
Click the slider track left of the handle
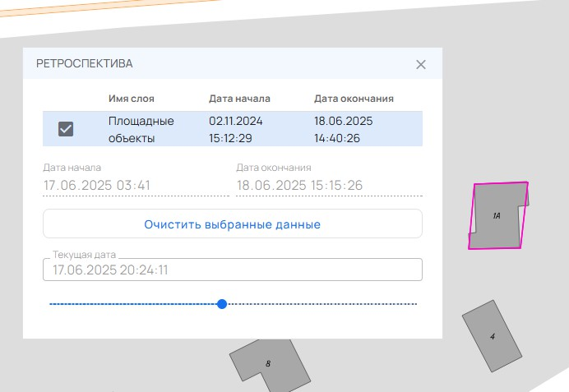tap(132, 304)
